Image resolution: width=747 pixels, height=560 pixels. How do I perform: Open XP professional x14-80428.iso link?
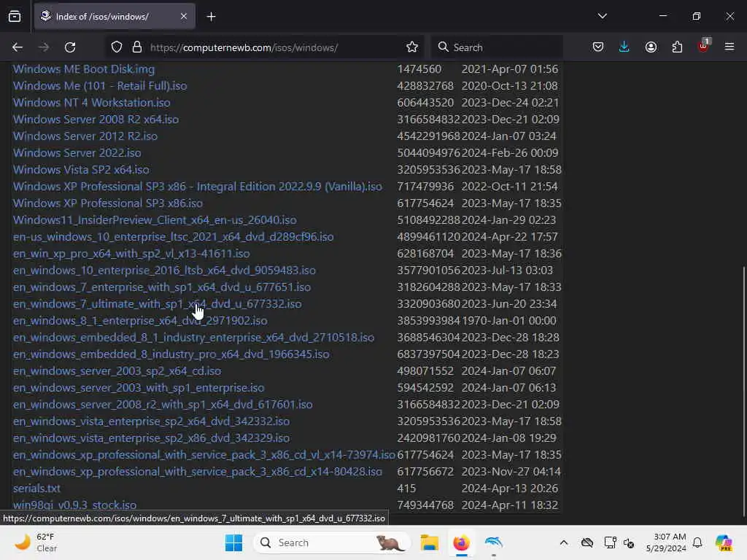pos(197,472)
